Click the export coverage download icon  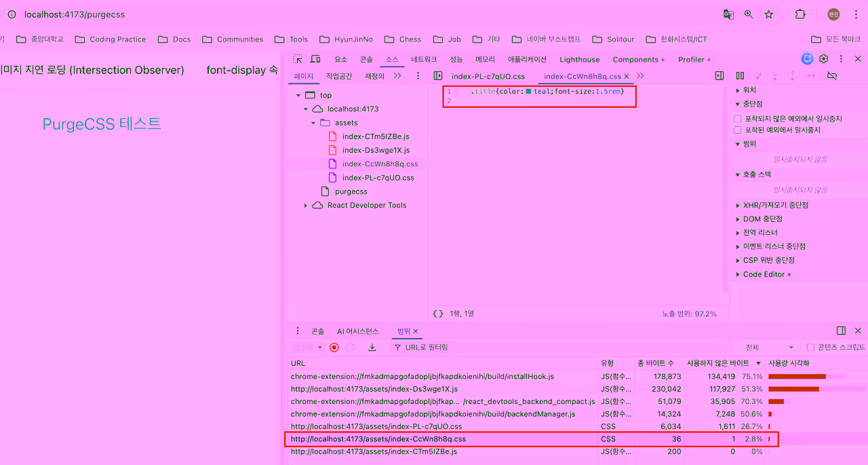pos(372,348)
